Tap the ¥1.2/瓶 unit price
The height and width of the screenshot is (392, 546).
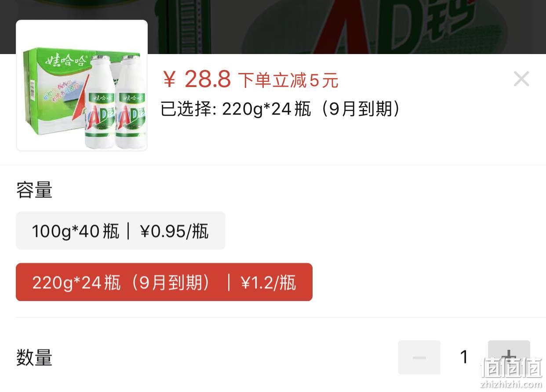tap(268, 282)
